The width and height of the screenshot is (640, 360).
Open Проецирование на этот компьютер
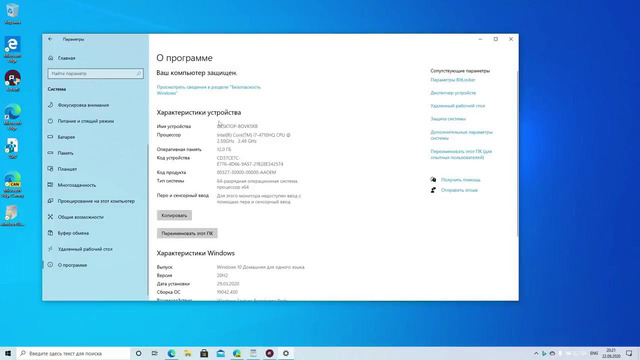(x=96, y=201)
